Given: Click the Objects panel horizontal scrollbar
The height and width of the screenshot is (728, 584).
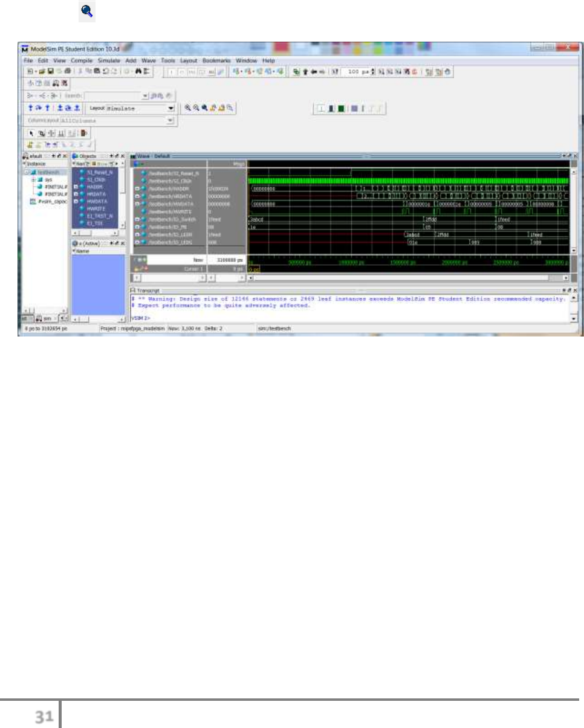Looking at the screenshot, I should 95,233.
